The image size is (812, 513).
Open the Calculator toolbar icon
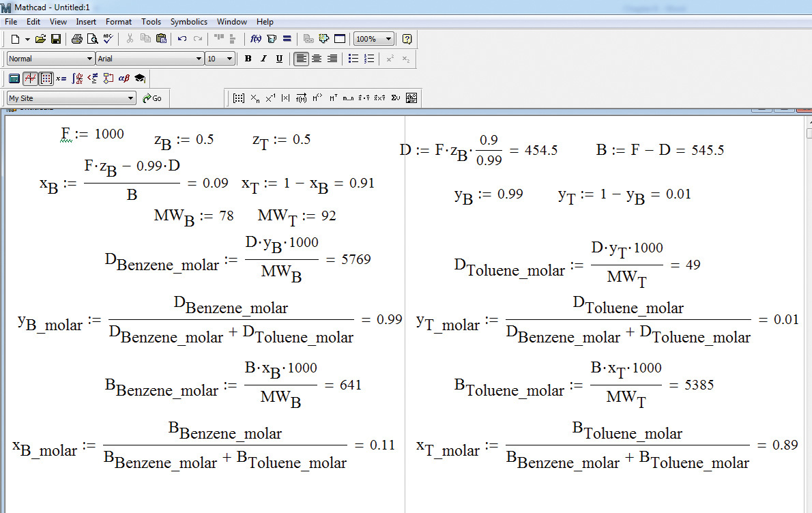click(14, 78)
